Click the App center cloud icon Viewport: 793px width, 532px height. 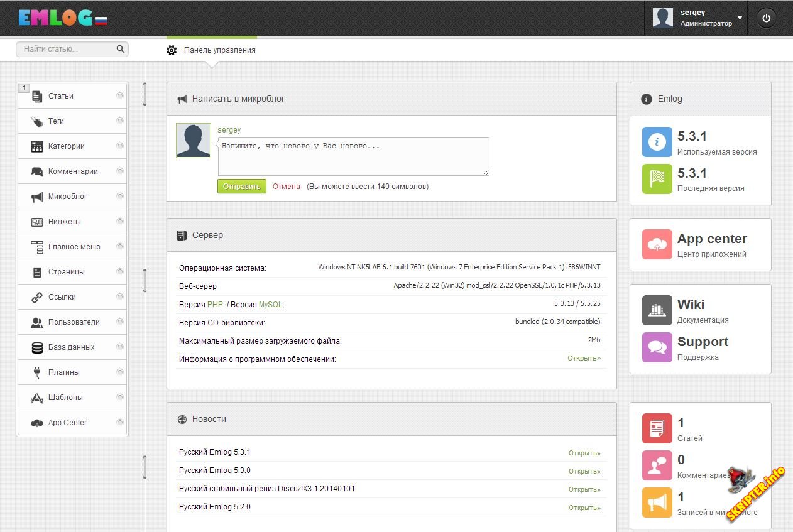point(657,244)
